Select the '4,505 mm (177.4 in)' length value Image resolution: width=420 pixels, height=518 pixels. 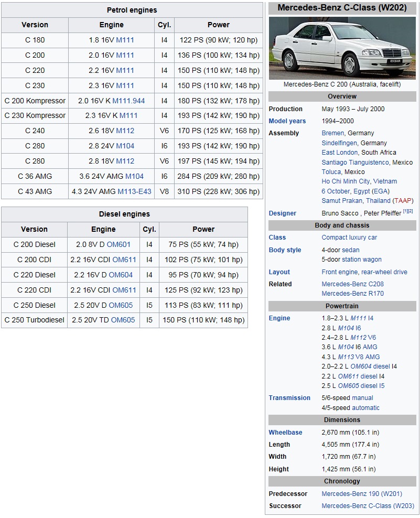click(x=350, y=445)
